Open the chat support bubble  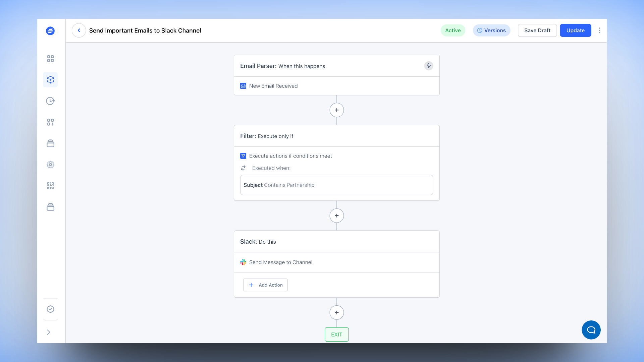[x=591, y=330]
